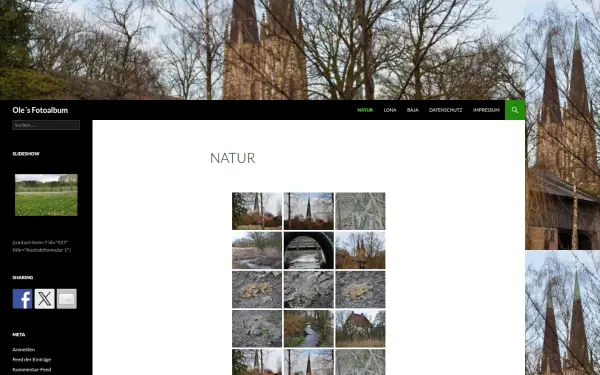Open the top-row thumbnail of church behind evergreen tree
600x375 pixels.
pos(257,211)
